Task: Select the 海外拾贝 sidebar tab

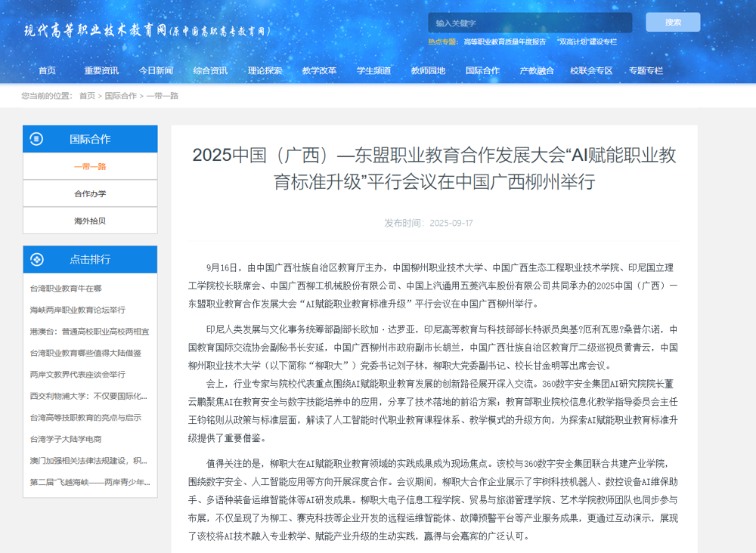Action: [90, 221]
